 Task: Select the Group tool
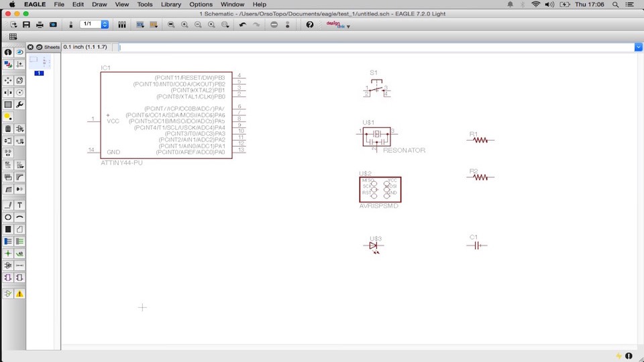tap(8, 105)
